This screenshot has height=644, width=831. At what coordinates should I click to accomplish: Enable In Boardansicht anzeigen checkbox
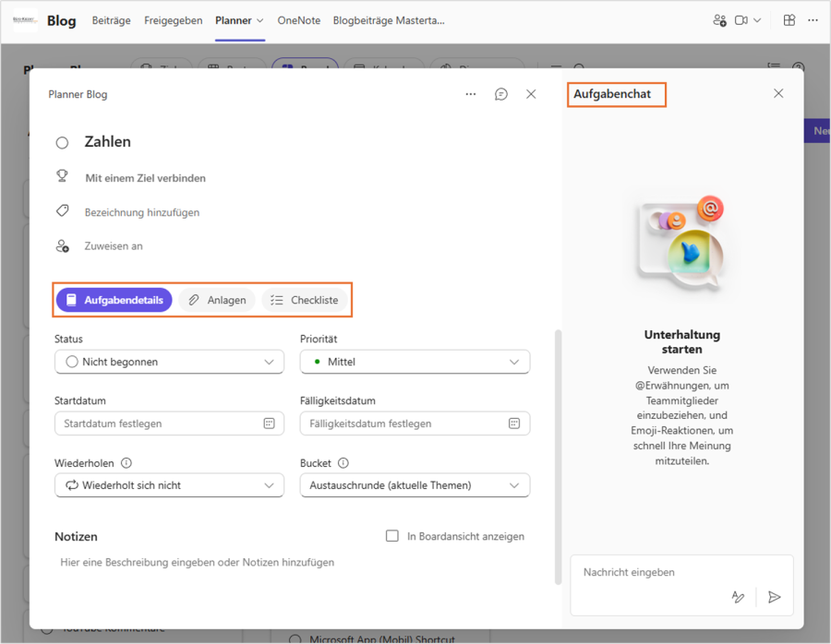pos(391,536)
